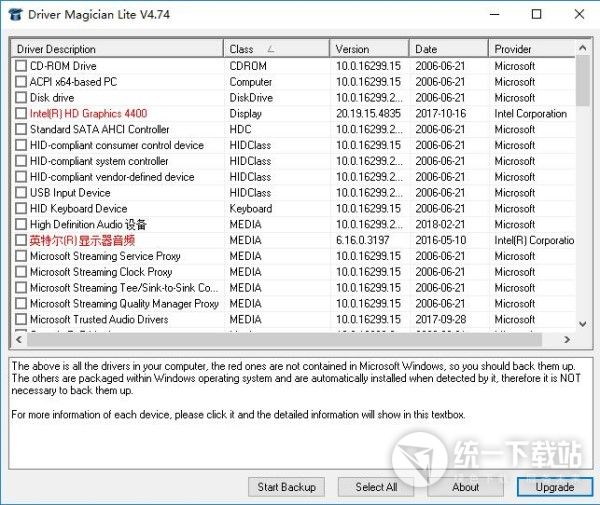Image resolution: width=600 pixels, height=505 pixels.
Task: Click the HDC class cell
Action: click(240, 129)
